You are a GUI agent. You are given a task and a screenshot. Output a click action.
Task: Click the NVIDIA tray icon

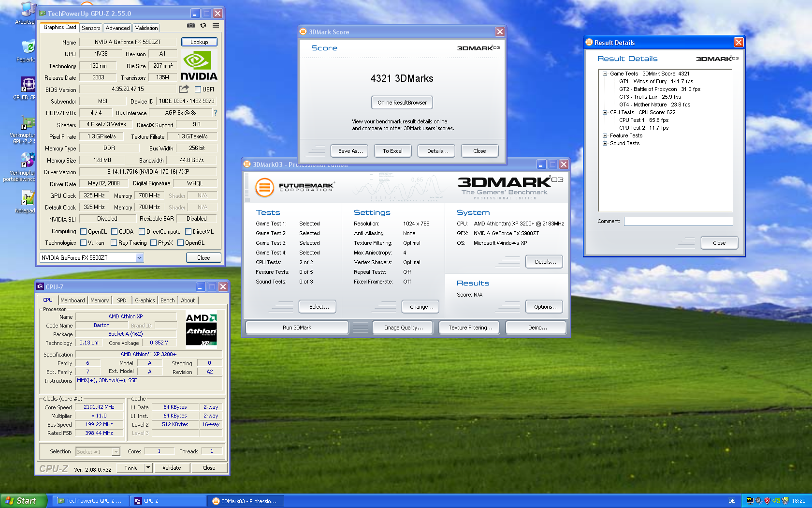776,501
